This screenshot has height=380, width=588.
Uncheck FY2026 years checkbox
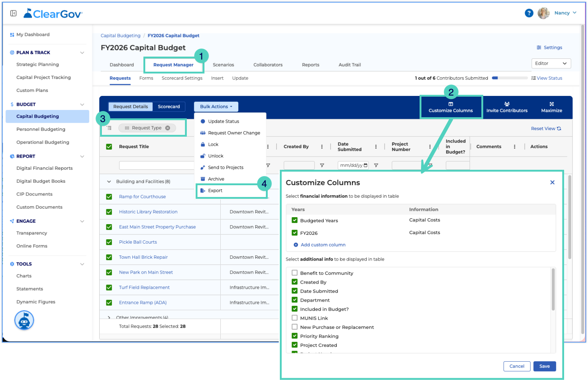(x=295, y=233)
